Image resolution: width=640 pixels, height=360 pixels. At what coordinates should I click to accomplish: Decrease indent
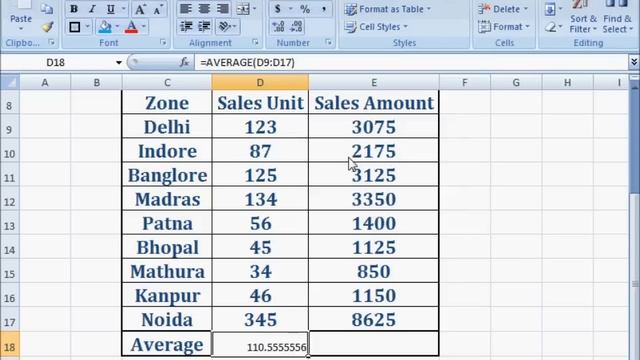pyautogui.click(x=186, y=27)
